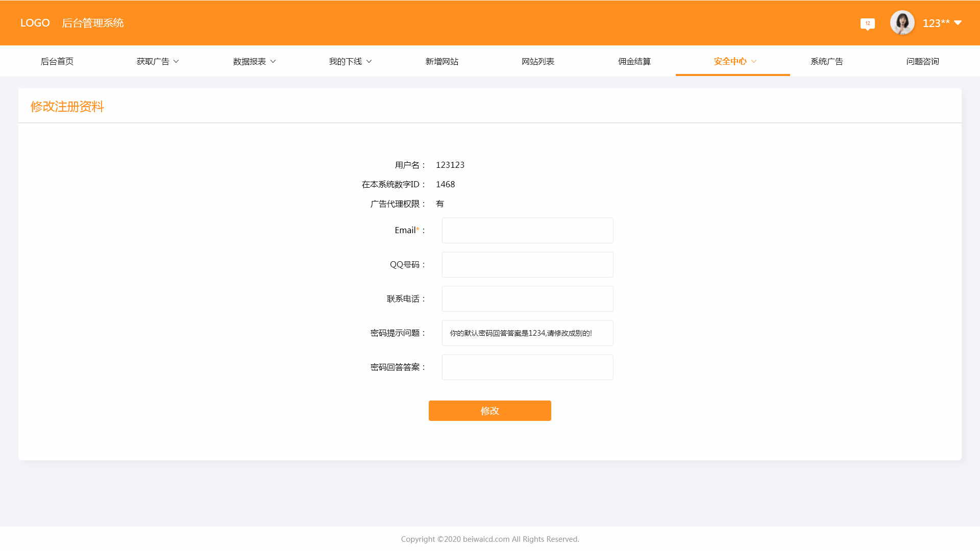Viewport: 980px width, 551px height.
Task: Expand the 数据报表 dropdown chevron
Action: [x=273, y=61]
